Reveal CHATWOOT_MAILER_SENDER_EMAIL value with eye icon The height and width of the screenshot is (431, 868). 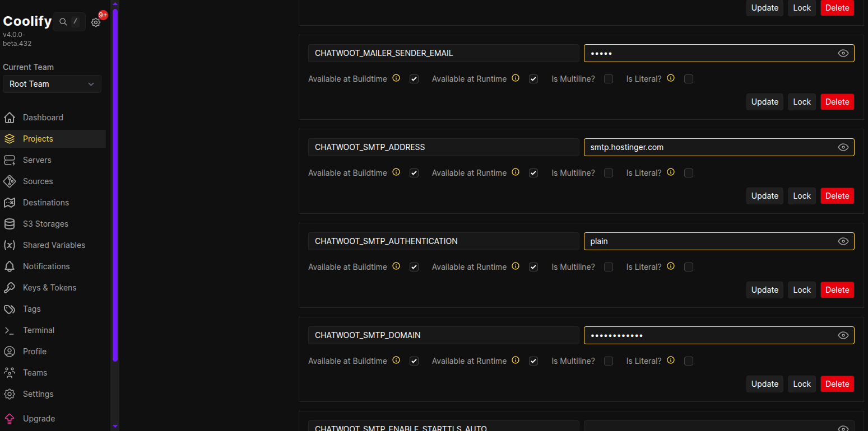pyautogui.click(x=843, y=53)
